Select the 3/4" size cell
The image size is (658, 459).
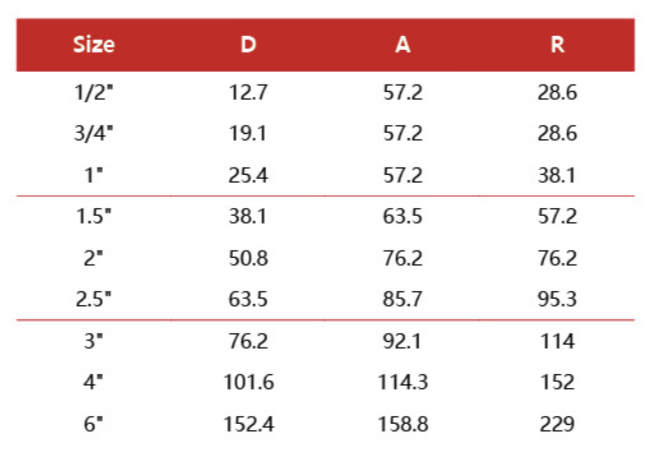(x=94, y=134)
